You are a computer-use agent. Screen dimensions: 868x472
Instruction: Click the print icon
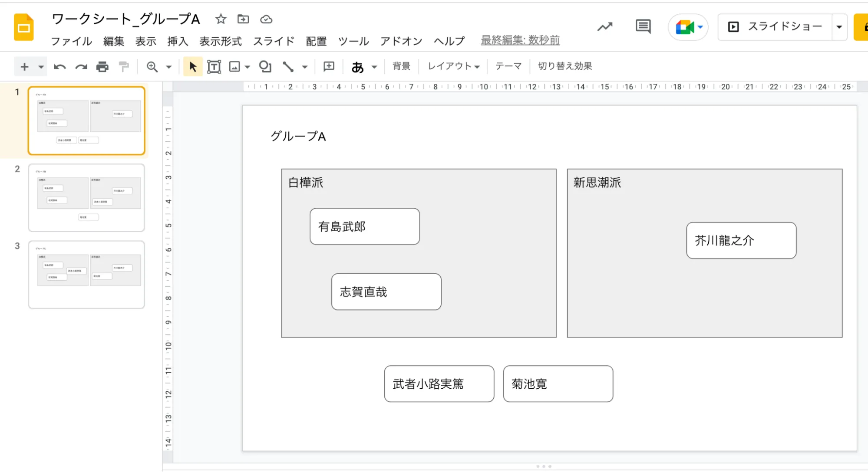click(102, 67)
